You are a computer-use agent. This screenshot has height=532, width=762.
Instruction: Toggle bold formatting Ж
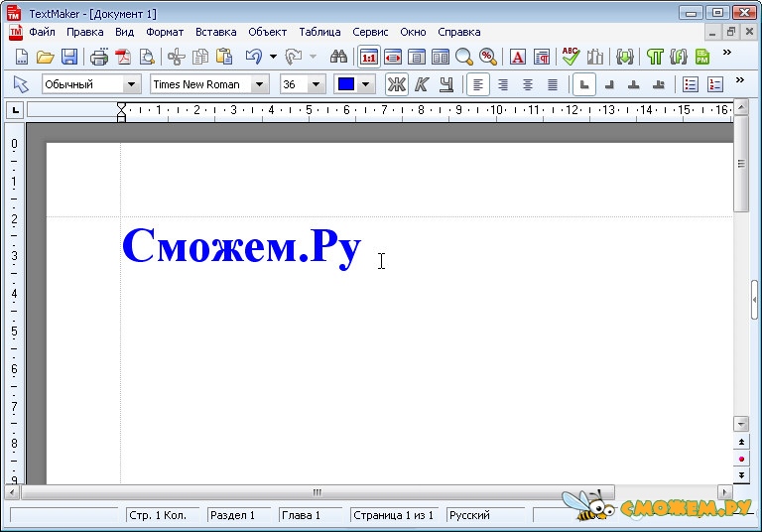tap(397, 84)
